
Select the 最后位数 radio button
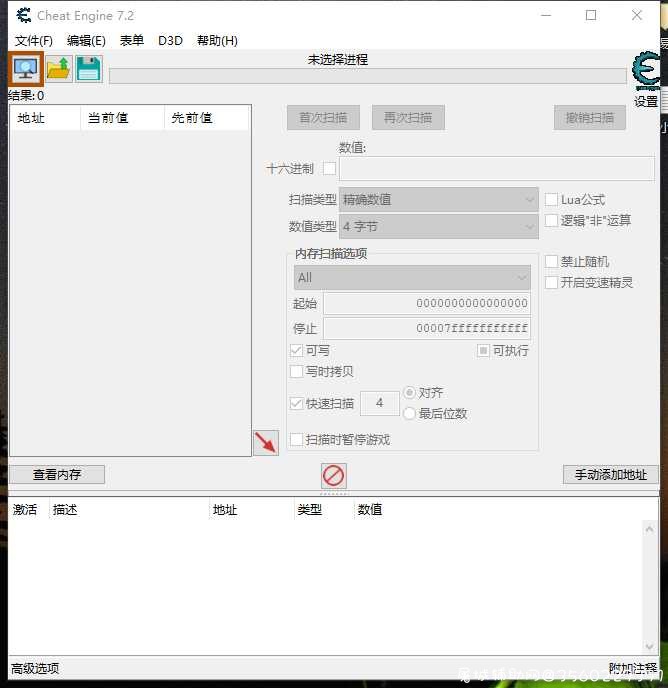[409, 413]
